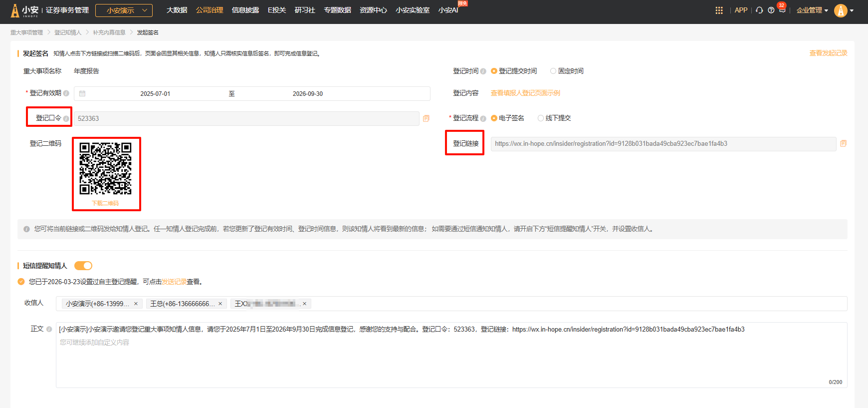Image resolution: width=868 pixels, height=408 pixels.
Task: Open the 小安演示 company dropdown
Action: 124,10
